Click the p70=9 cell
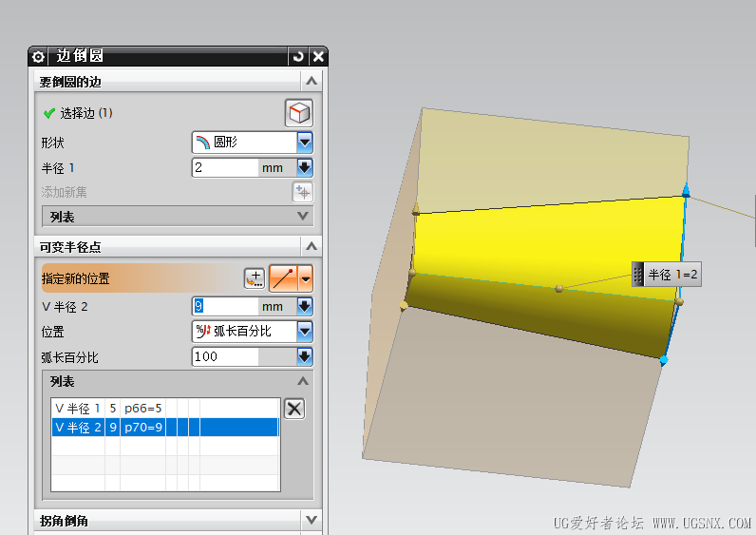The height and width of the screenshot is (535, 756). coord(142,428)
